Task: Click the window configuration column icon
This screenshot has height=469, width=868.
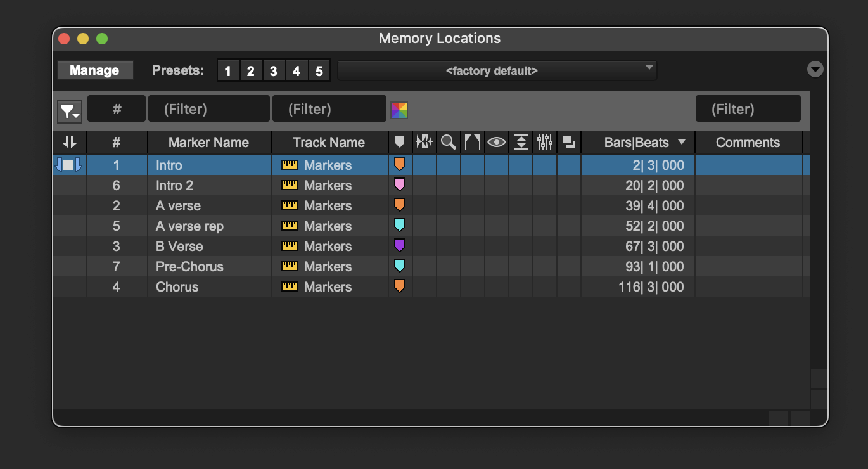Action: coord(569,143)
